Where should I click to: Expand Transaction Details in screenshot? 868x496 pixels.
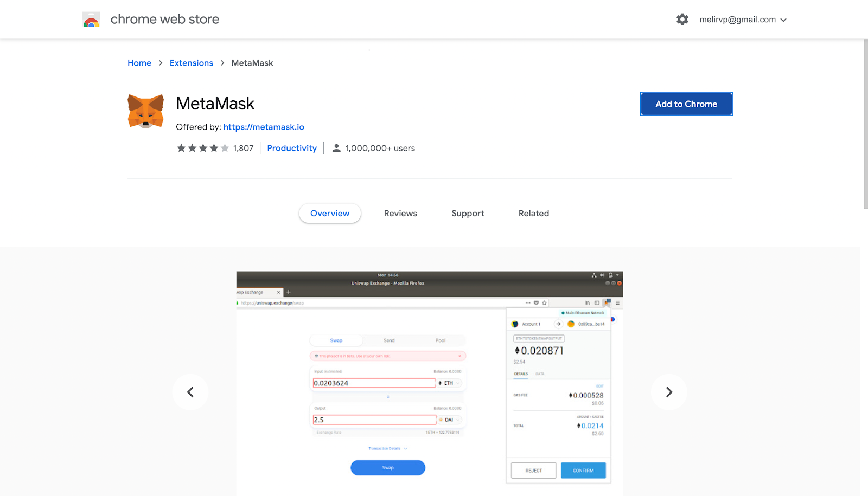point(388,449)
